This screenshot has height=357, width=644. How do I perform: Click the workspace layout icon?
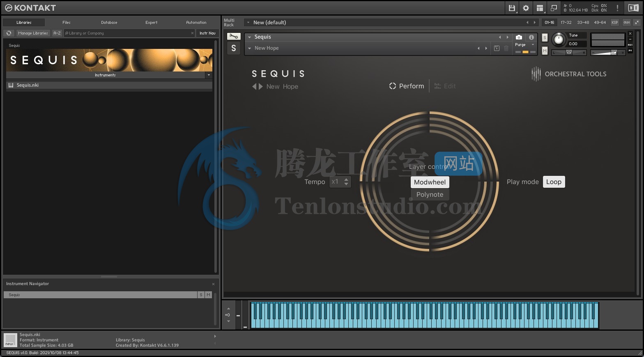point(540,8)
